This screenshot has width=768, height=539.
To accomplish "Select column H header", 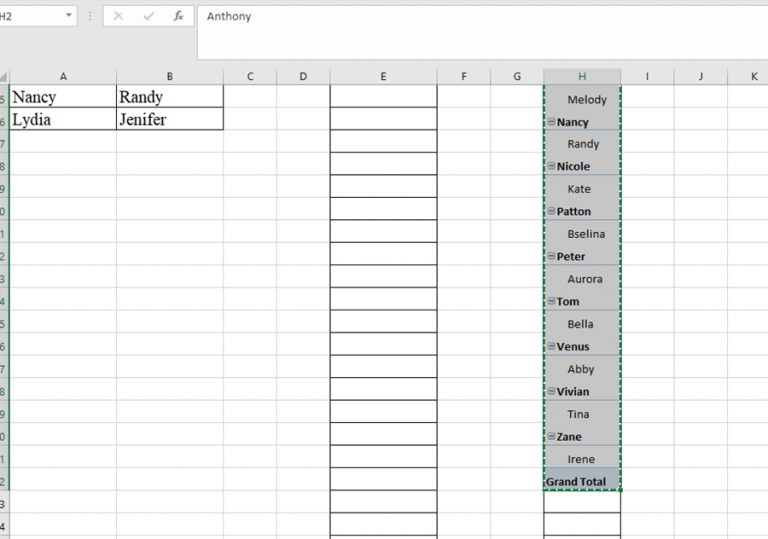I will 582,76.
